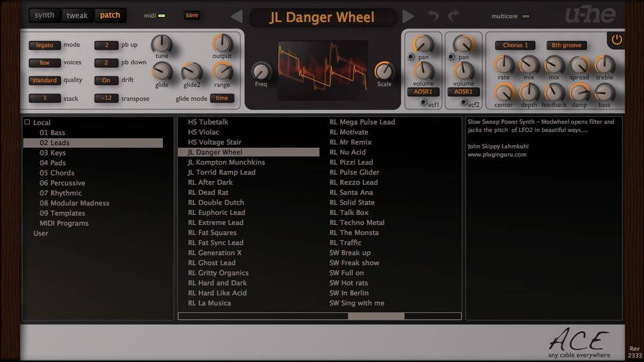
Task: Toggle the multicore indicator
Action: (x=526, y=16)
